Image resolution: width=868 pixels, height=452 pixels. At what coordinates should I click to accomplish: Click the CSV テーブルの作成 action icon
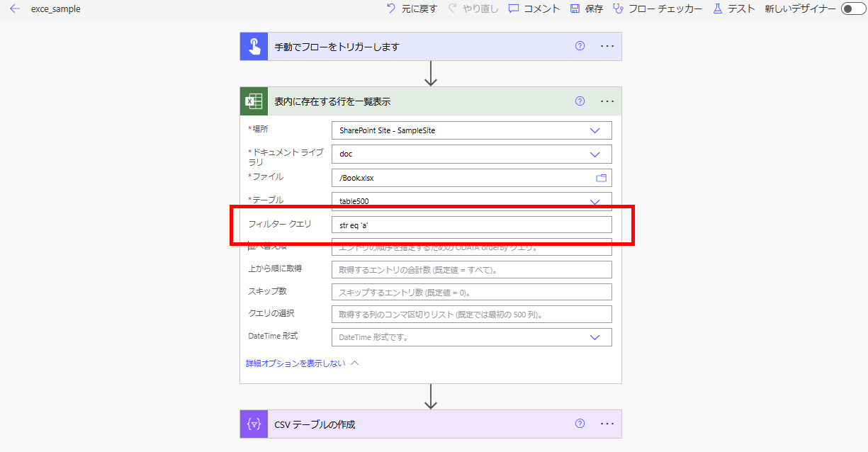(x=254, y=424)
